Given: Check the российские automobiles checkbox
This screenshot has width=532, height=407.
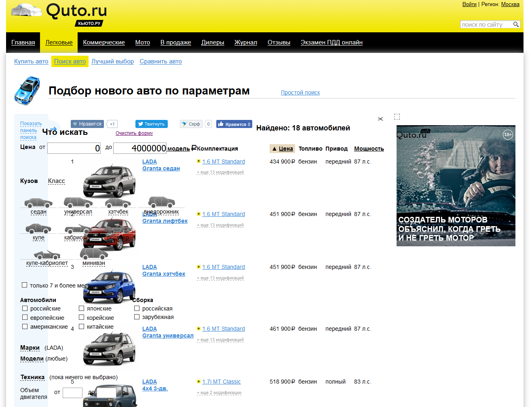Looking at the screenshot, I should coord(25,308).
